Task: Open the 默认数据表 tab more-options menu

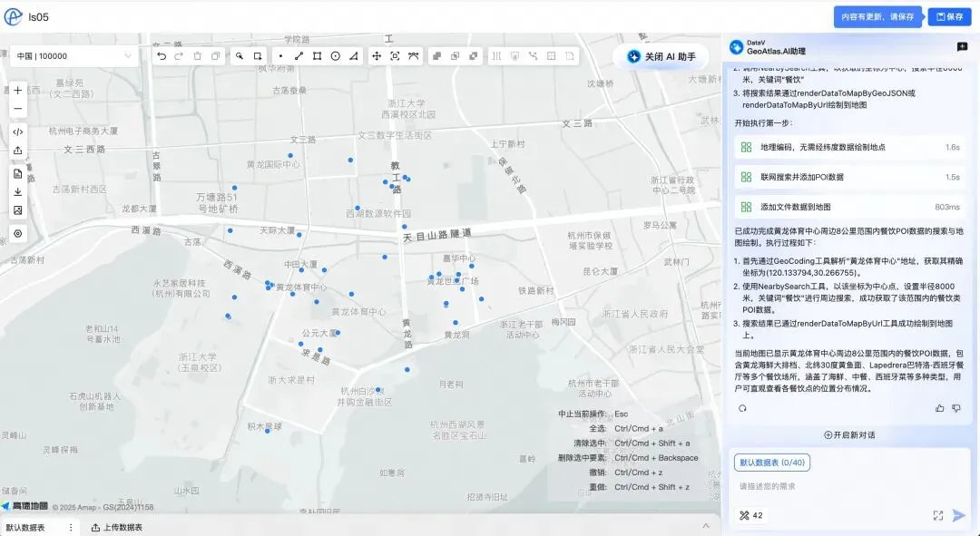Action: tap(71, 528)
